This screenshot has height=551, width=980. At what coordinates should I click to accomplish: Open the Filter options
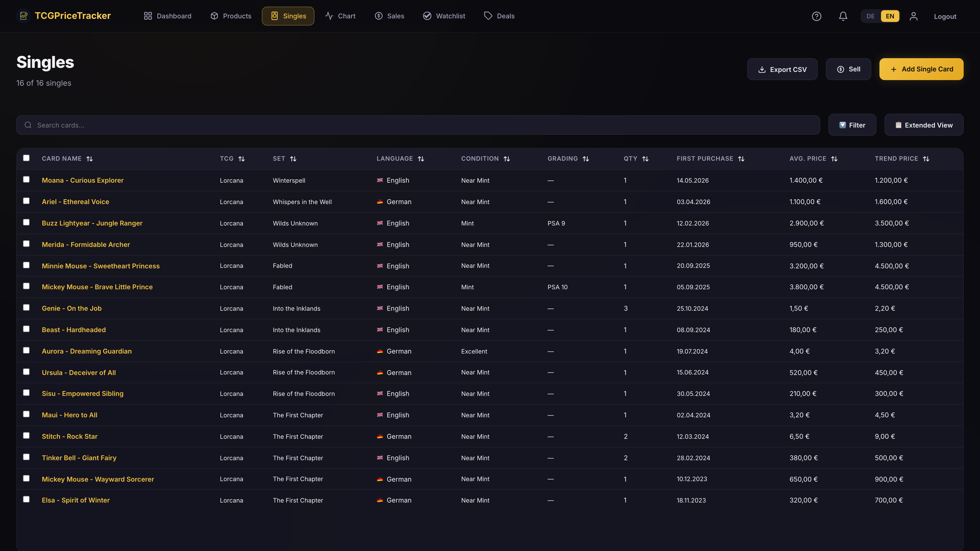pyautogui.click(x=852, y=125)
